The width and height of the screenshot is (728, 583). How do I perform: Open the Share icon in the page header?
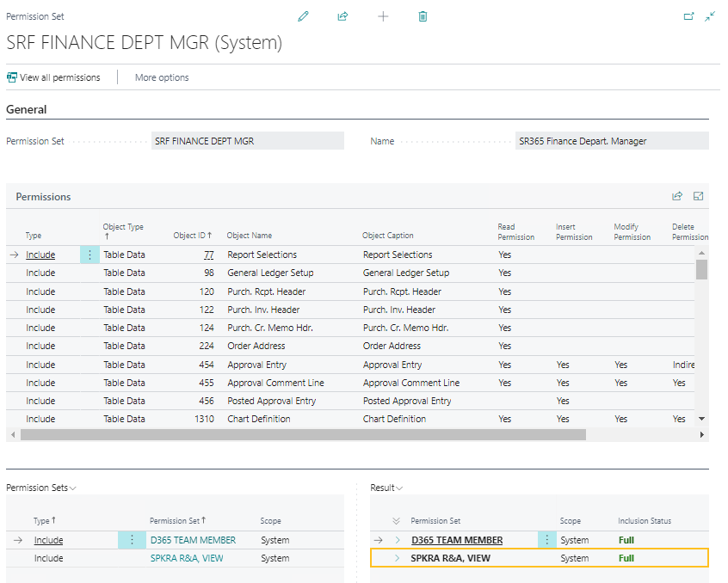[x=342, y=15]
